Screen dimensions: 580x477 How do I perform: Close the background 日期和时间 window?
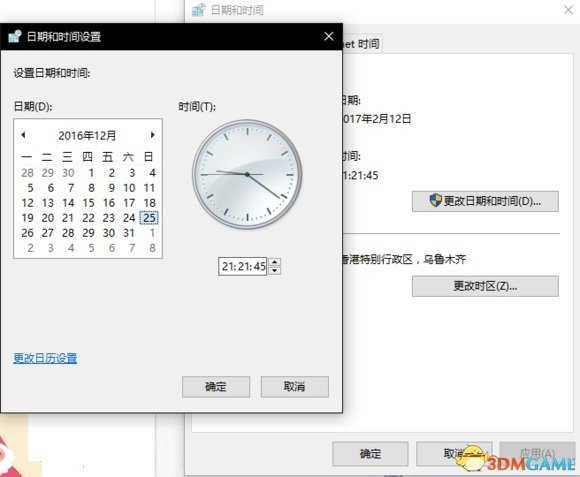click(569, 10)
